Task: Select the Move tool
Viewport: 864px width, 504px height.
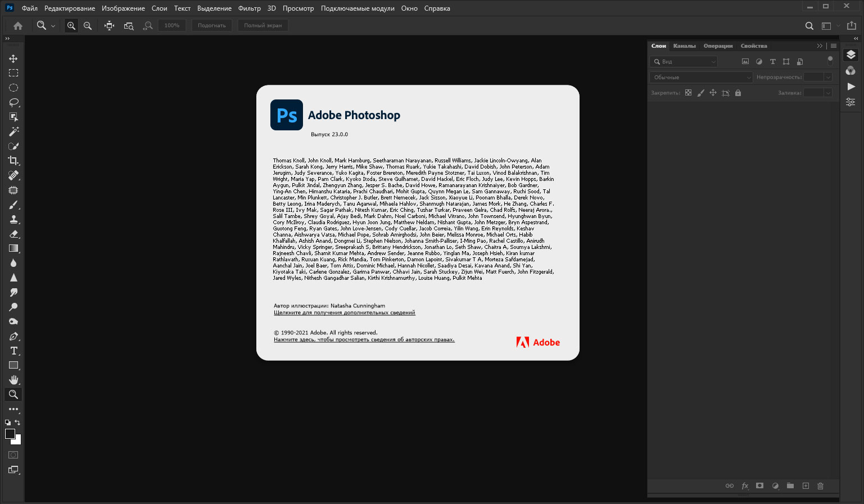Action: pos(13,58)
